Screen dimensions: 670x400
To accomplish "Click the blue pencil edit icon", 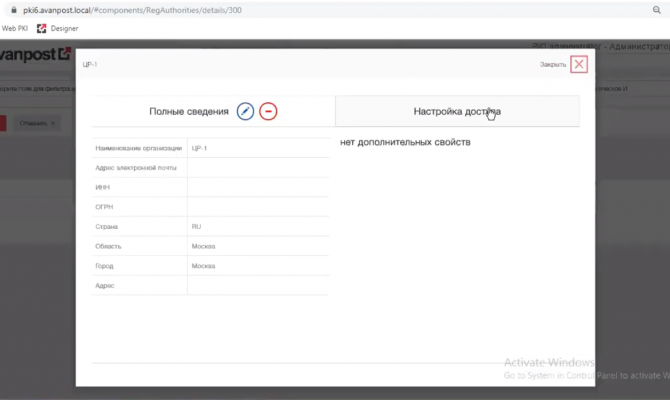I will click(x=245, y=112).
